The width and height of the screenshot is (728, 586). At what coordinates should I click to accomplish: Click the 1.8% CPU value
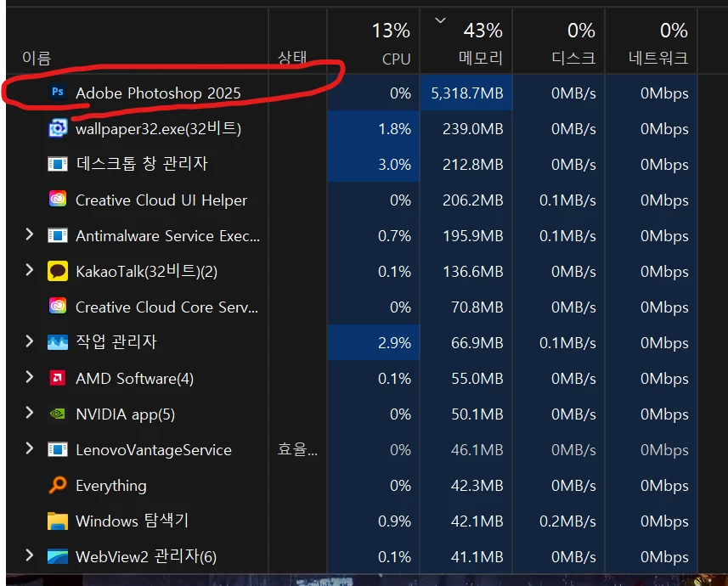click(394, 128)
